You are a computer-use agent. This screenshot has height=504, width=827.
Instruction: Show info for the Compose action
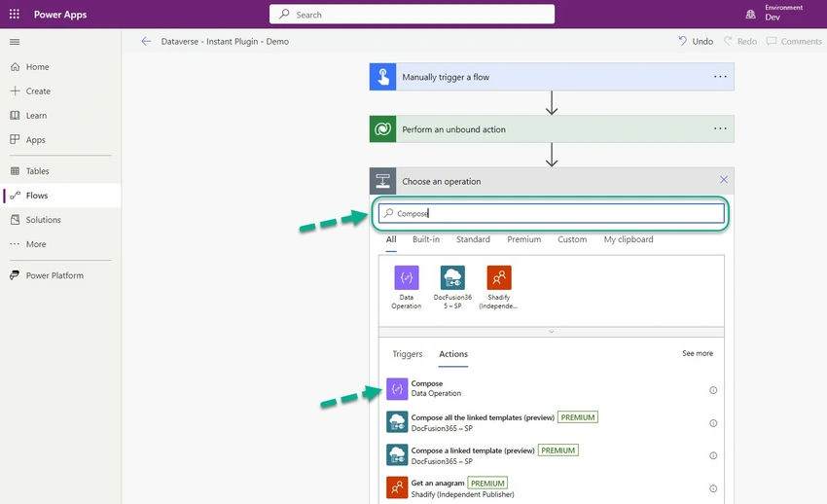point(713,390)
